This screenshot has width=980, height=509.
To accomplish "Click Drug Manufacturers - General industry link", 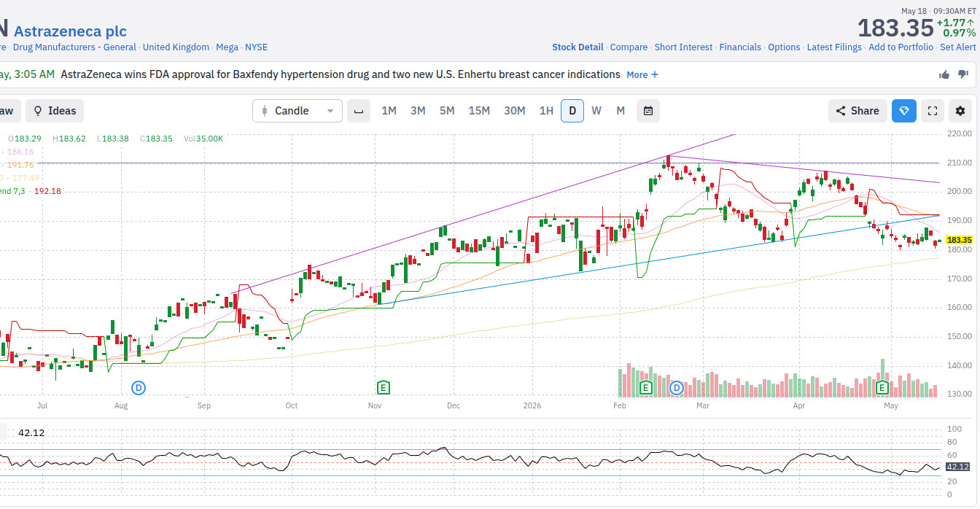I will 74,47.
